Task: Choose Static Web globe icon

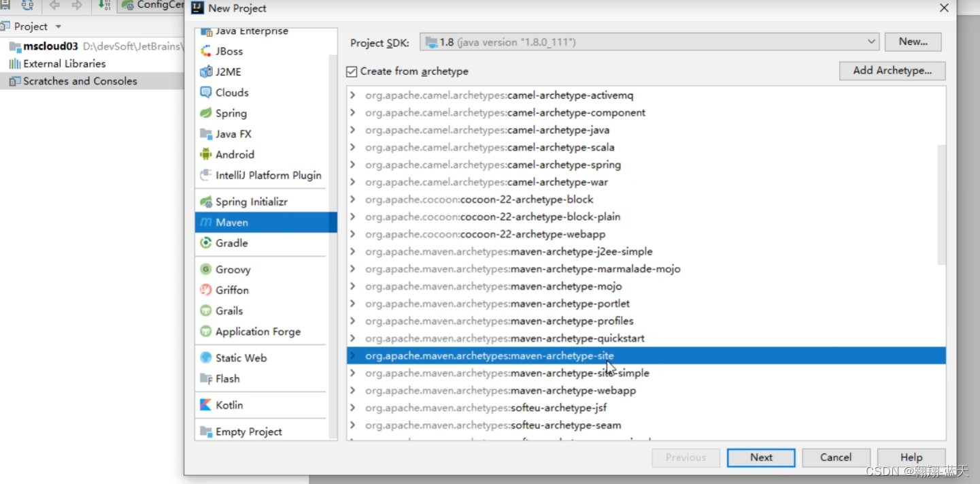Action: click(x=206, y=358)
